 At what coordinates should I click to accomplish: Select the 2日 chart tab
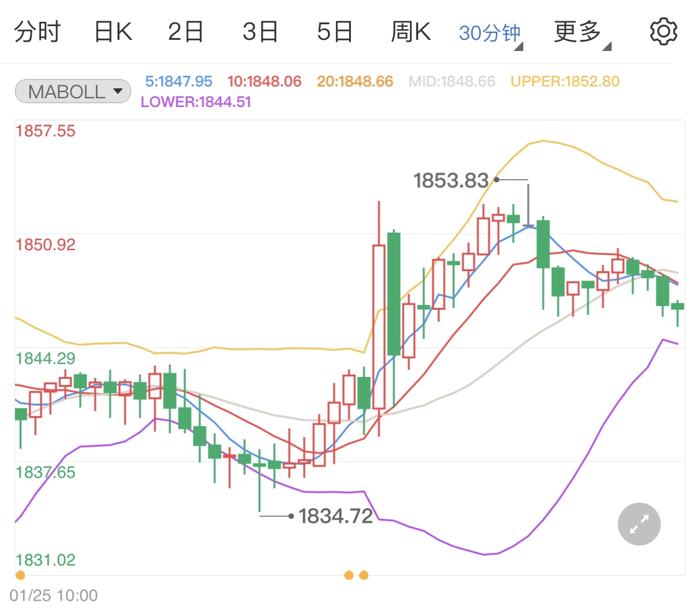(x=185, y=32)
